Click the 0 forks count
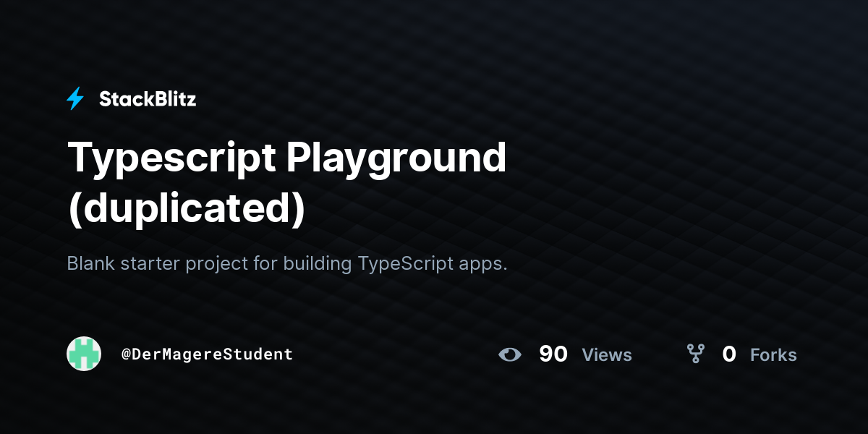868x434 pixels. (x=729, y=354)
